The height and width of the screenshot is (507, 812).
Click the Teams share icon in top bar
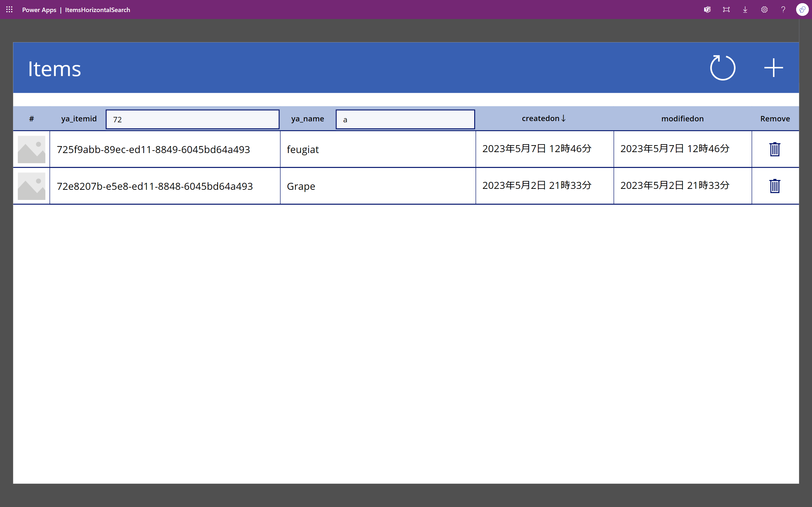coord(707,10)
